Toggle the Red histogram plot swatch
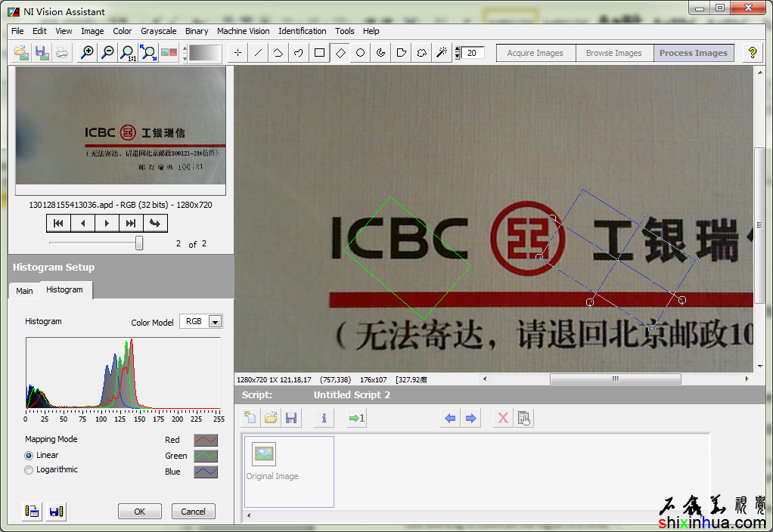773x532 pixels. 206,440
